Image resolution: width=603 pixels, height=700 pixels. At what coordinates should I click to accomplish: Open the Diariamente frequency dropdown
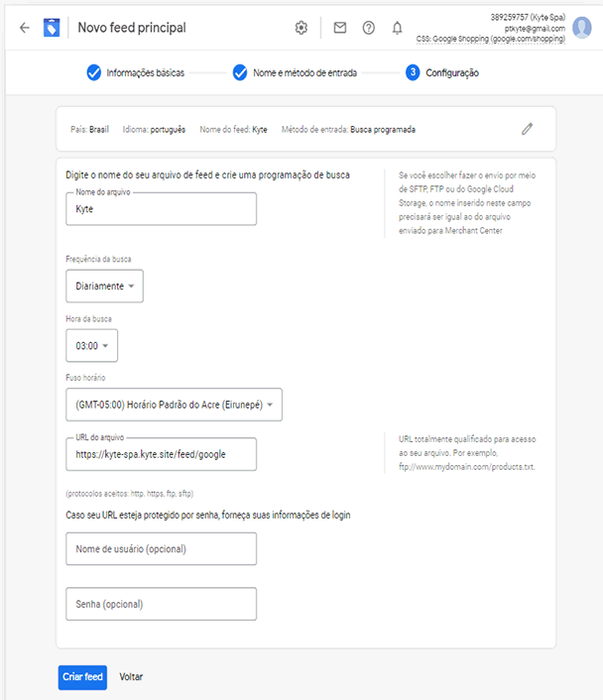click(x=104, y=287)
